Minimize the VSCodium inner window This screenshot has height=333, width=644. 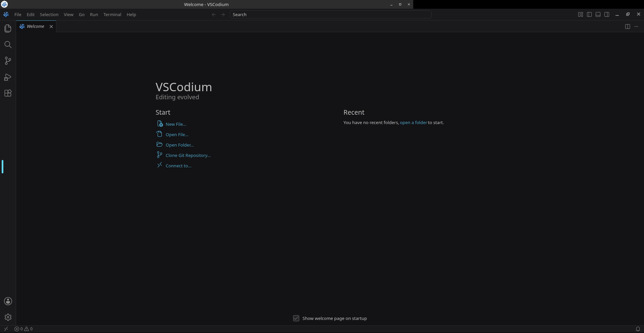[617, 14]
